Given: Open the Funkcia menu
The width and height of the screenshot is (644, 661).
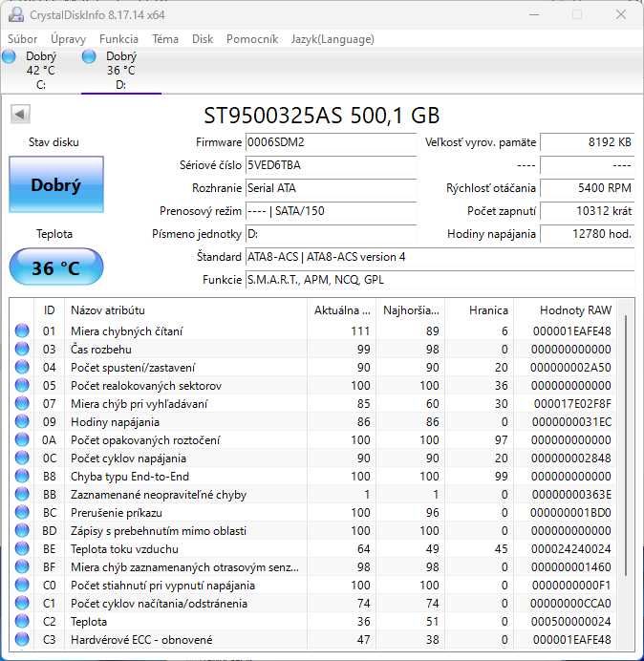Looking at the screenshot, I should pyautogui.click(x=118, y=39).
